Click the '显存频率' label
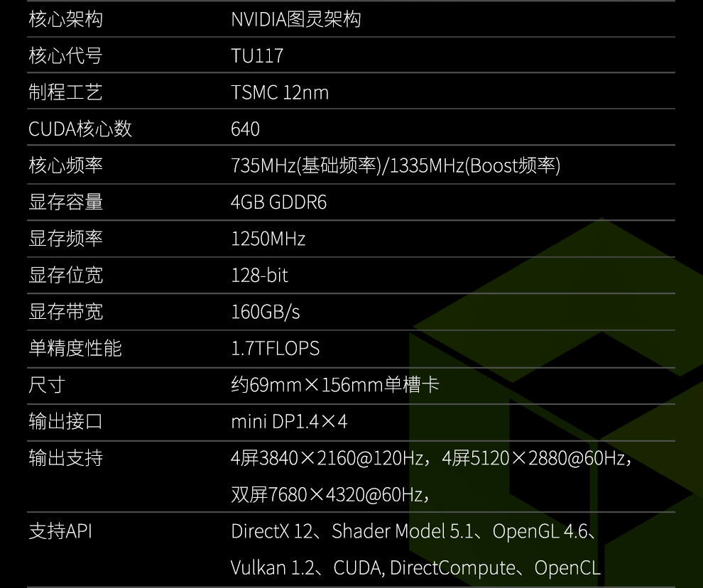The height and width of the screenshot is (588, 703). click(66, 239)
